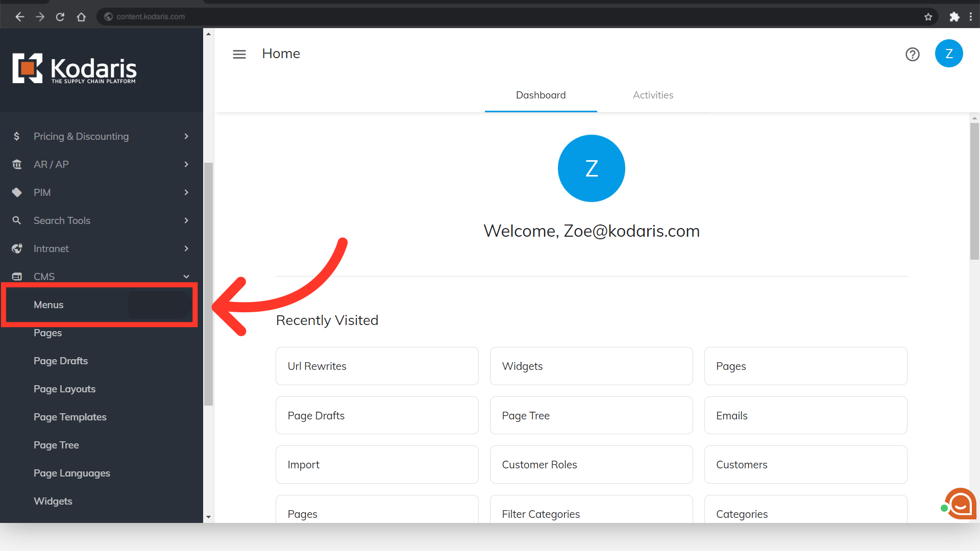Open the Url Rewrites recently visited card
This screenshot has width=980, height=551.
click(x=377, y=366)
